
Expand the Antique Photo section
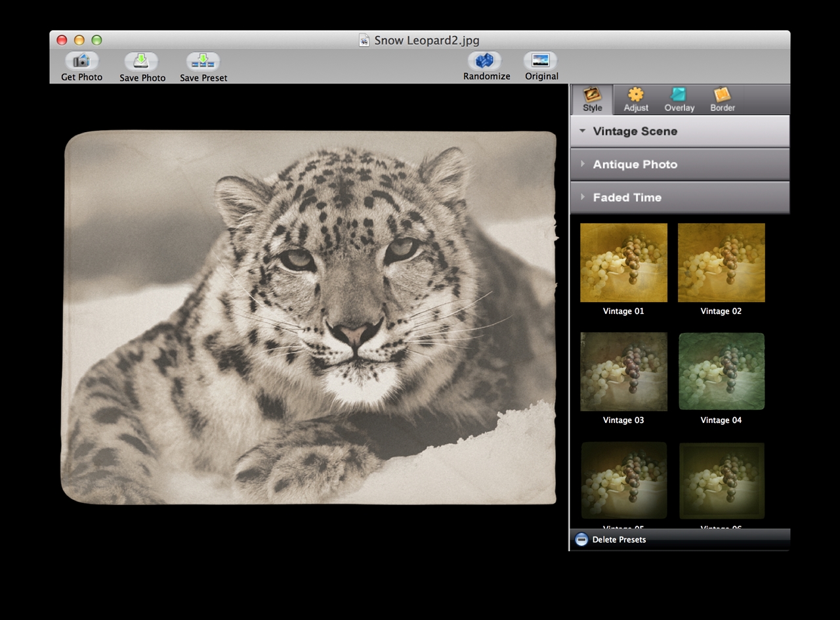(x=680, y=164)
